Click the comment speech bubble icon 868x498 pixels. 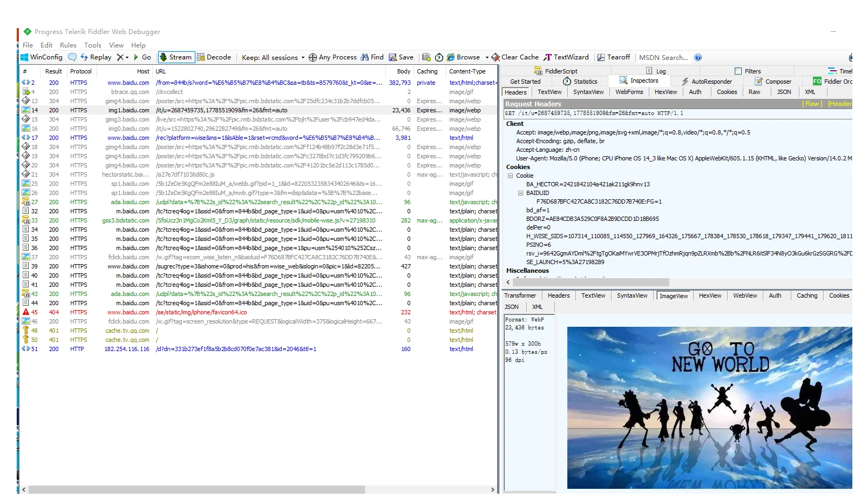[x=72, y=57]
